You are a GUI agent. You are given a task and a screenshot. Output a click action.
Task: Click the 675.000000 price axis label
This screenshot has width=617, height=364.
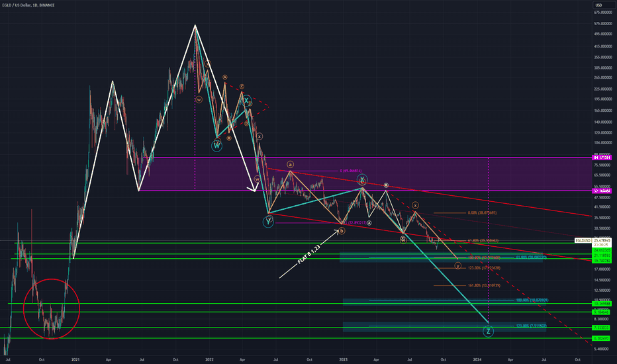tap(603, 13)
